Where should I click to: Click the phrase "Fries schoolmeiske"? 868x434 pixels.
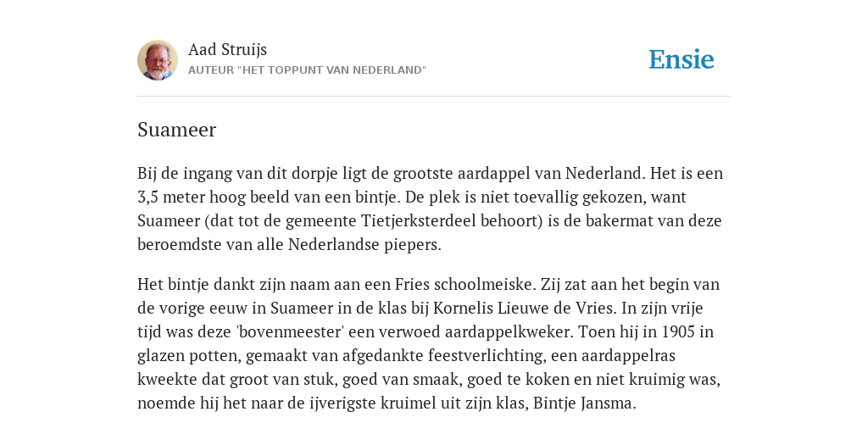point(465,284)
